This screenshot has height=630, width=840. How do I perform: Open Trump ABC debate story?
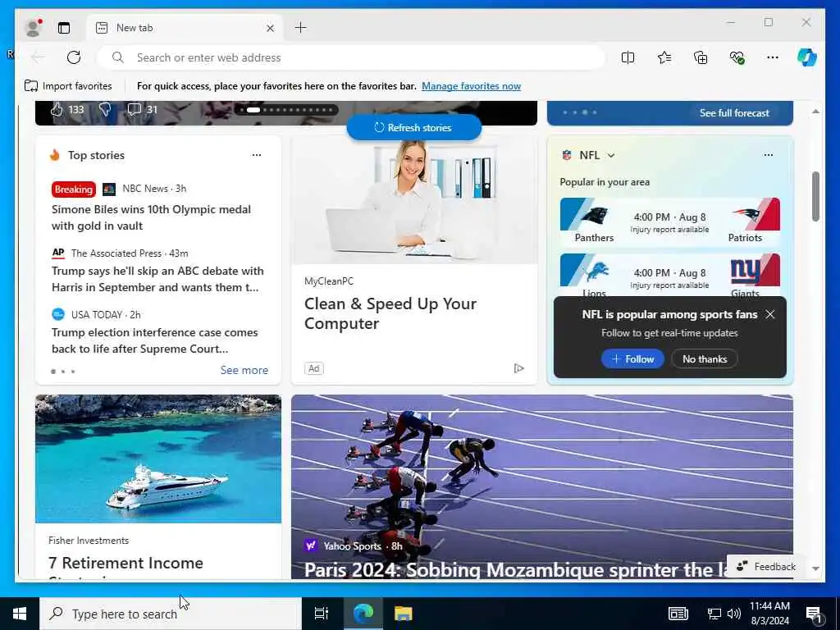[157, 279]
